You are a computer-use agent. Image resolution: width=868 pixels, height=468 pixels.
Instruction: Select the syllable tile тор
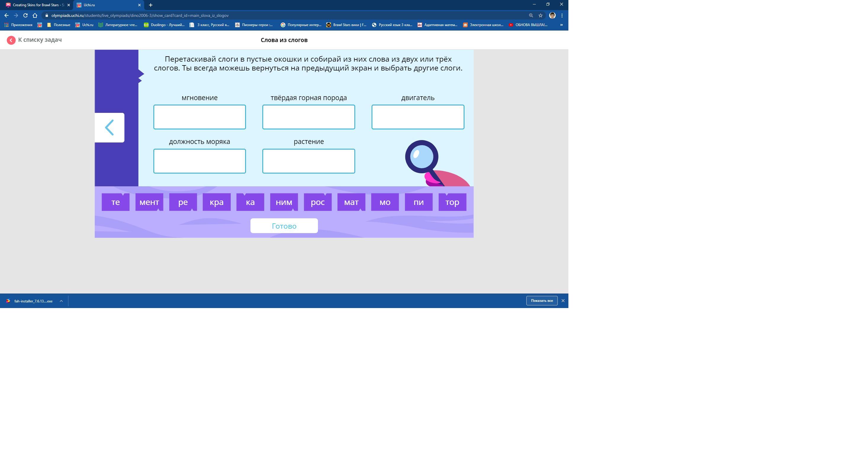click(x=452, y=202)
